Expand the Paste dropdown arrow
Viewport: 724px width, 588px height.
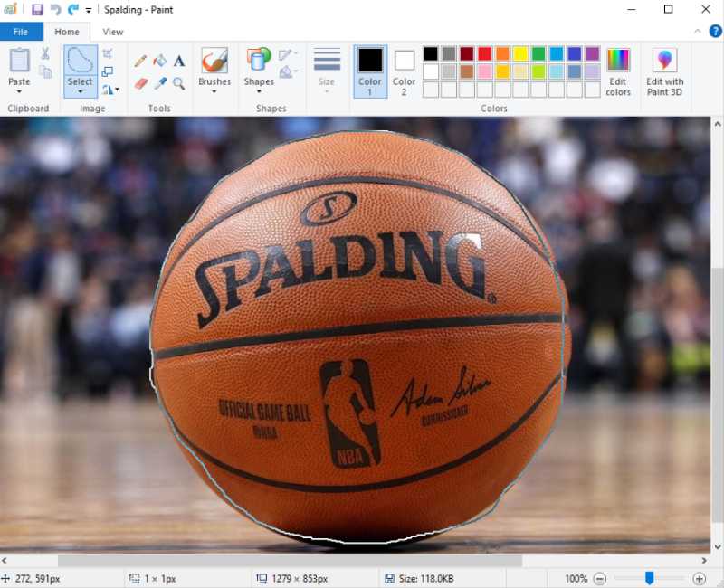pyautogui.click(x=19, y=92)
